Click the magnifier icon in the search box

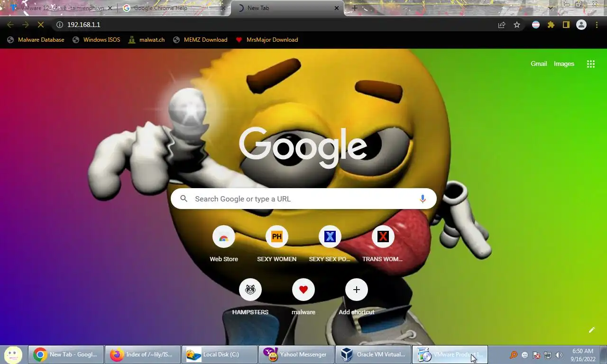[184, 199]
